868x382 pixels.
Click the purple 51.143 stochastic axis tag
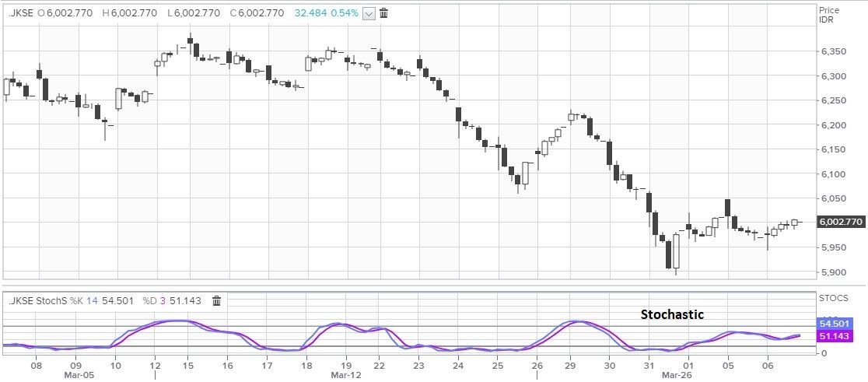[835, 335]
